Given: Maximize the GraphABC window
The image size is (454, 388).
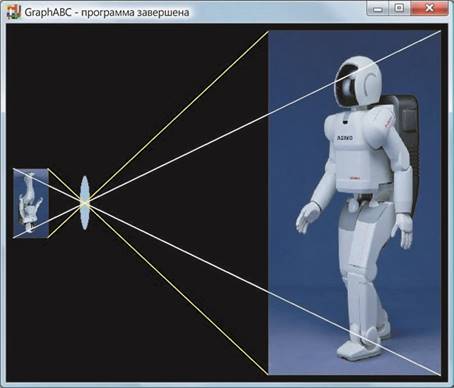Looking at the screenshot, I should (x=399, y=8).
